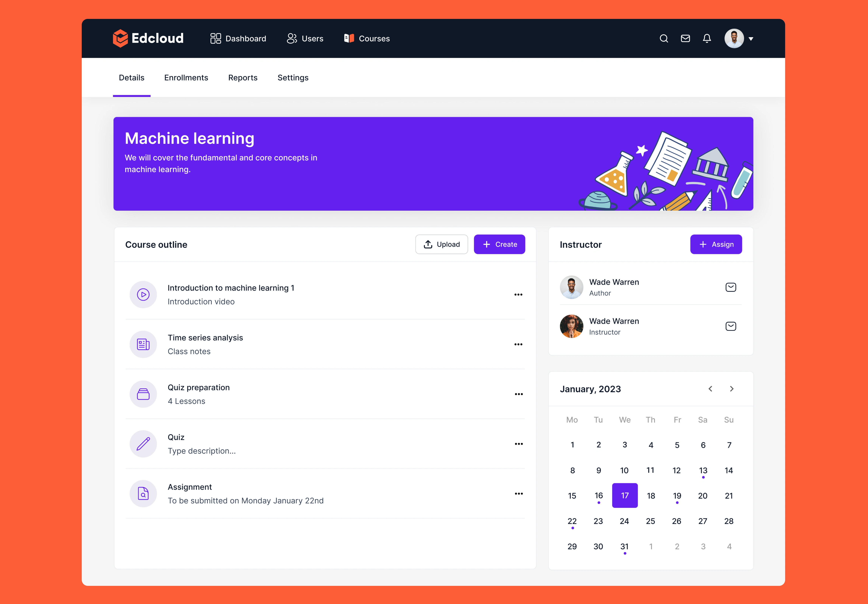Click the play icon for Introduction video
The width and height of the screenshot is (868, 604).
(x=143, y=295)
